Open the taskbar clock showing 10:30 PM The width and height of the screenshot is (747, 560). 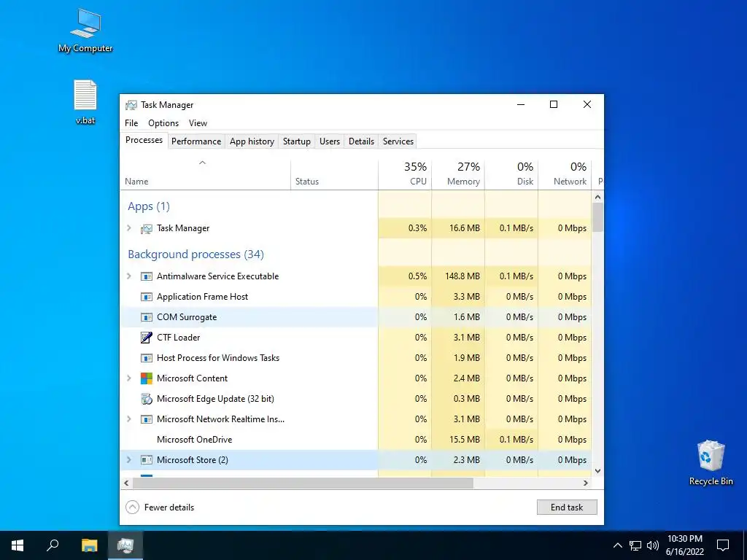click(684, 545)
